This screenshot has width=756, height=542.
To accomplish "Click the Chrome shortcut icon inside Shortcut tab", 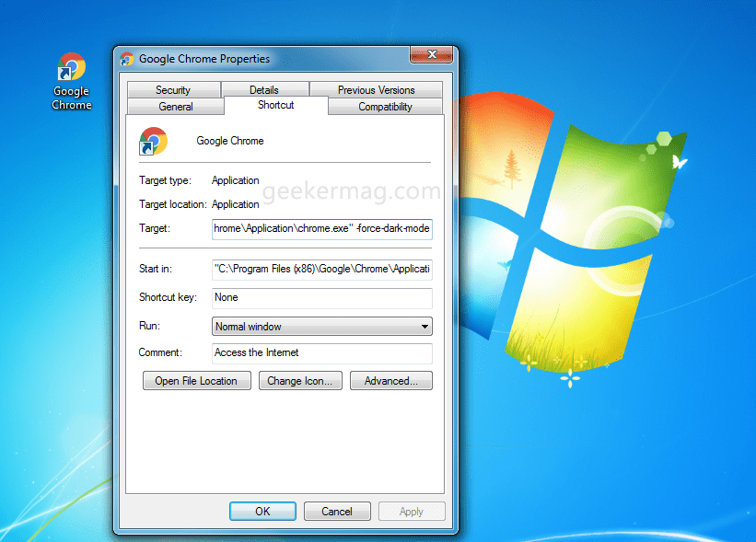I will click(154, 141).
